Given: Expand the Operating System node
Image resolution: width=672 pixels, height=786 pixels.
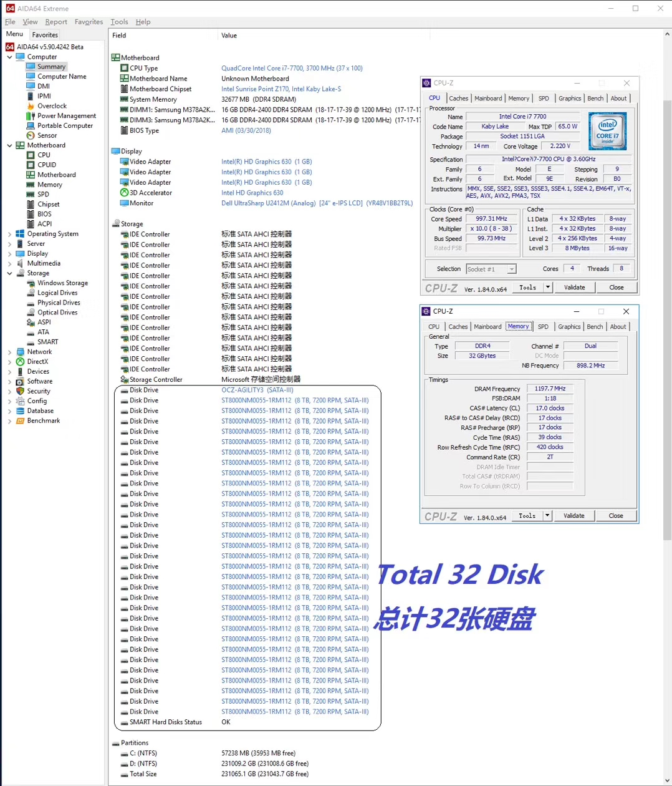Looking at the screenshot, I should pos(9,234).
